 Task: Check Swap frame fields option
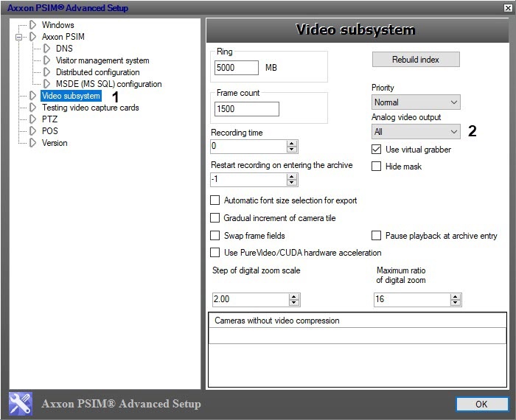[x=215, y=236]
